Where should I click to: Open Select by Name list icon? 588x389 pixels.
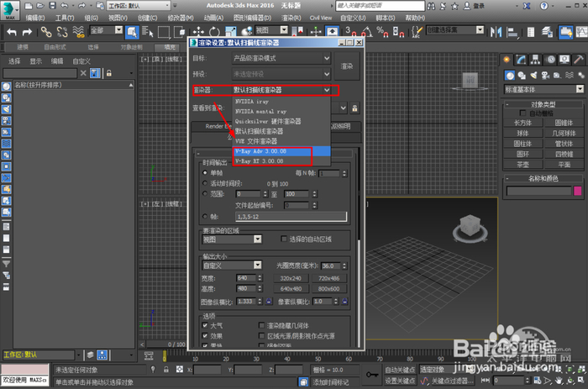[148, 32]
